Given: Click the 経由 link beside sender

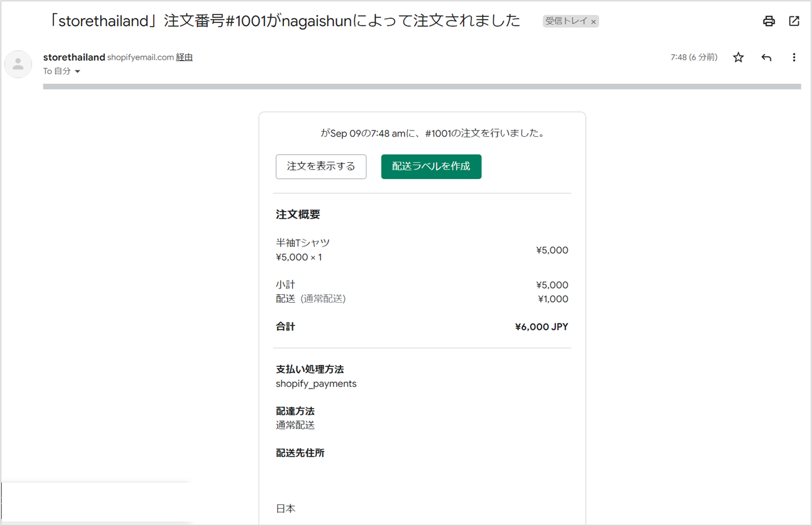Looking at the screenshot, I should (x=185, y=57).
